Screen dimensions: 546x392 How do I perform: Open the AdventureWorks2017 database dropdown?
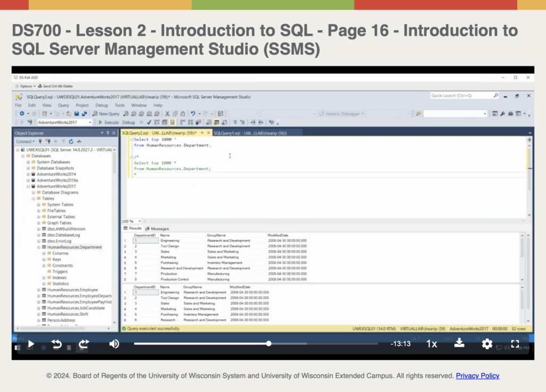tap(90, 122)
